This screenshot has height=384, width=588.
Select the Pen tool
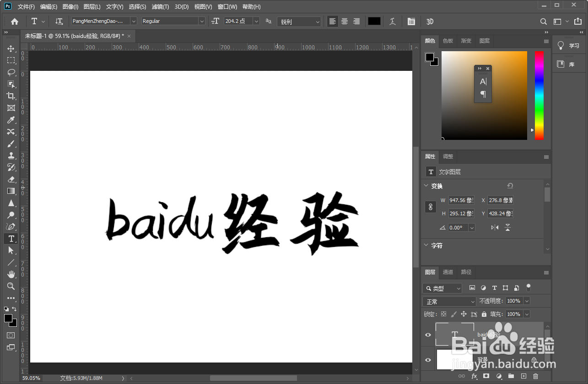[x=11, y=227]
